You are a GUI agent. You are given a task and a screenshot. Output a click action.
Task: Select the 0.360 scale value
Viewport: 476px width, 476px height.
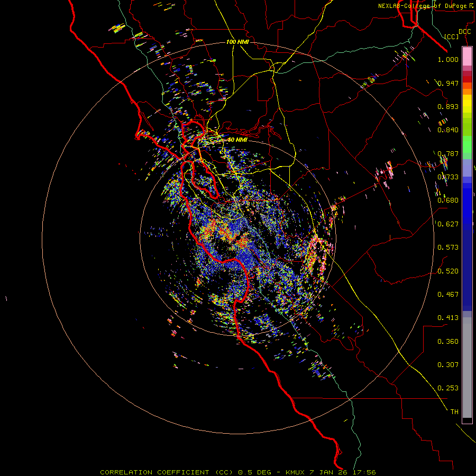point(448,342)
